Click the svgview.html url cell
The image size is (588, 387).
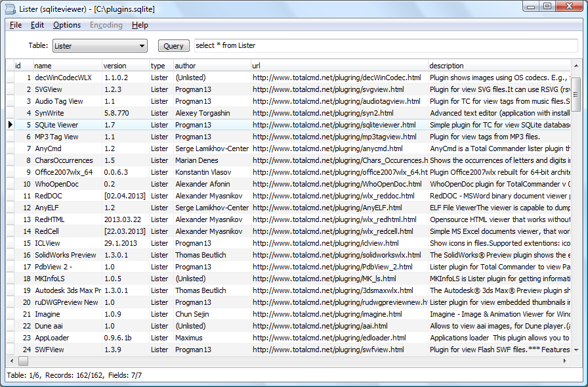pyautogui.click(x=339, y=90)
